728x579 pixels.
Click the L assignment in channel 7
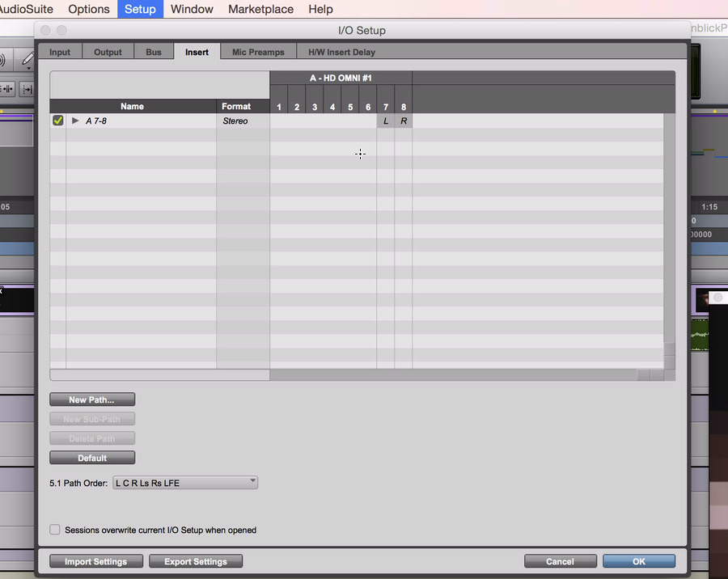pyautogui.click(x=386, y=121)
